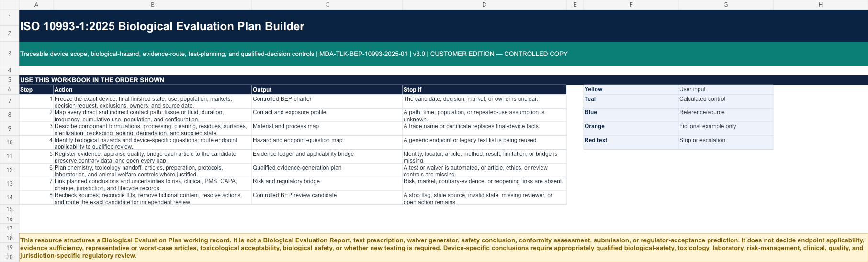Select row 4 header

tap(10, 70)
